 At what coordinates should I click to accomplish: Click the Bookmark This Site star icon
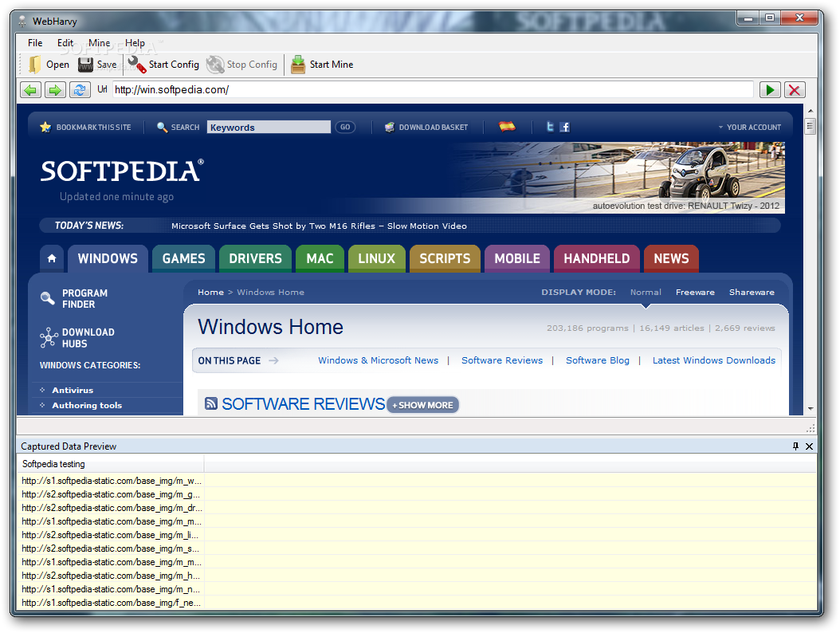[x=45, y=127]
